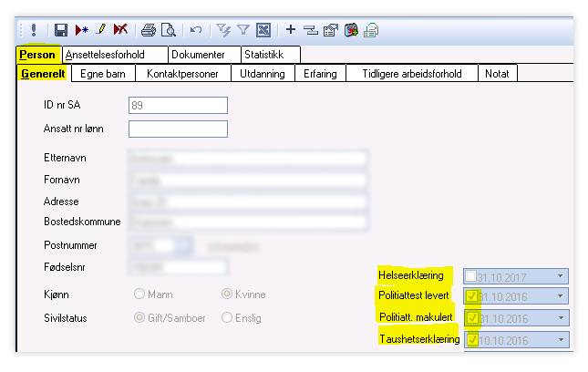Switch to the Egne barn sub-tab
Image resolution: width=588 pixels, height=372 pixels.
click(x=103, y=74)
